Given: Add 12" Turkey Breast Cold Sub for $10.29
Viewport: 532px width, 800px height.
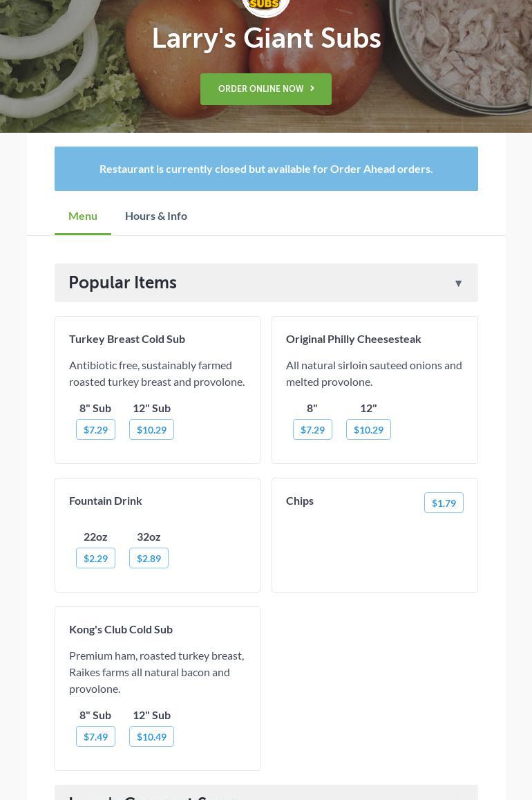Looking at the screenshot, I should tap(151, 429).
